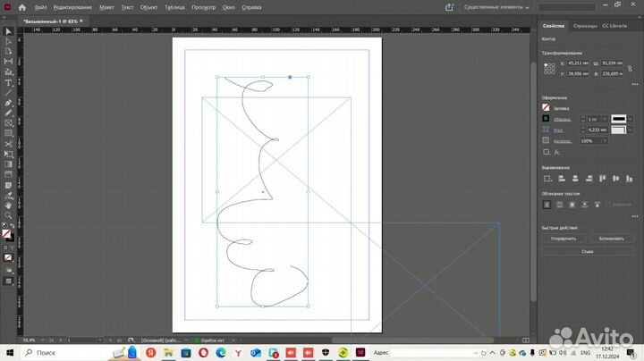This screenshot has height=361, width=644.
Task: Select the Scissors tool
Action: [x=8, y=144]
